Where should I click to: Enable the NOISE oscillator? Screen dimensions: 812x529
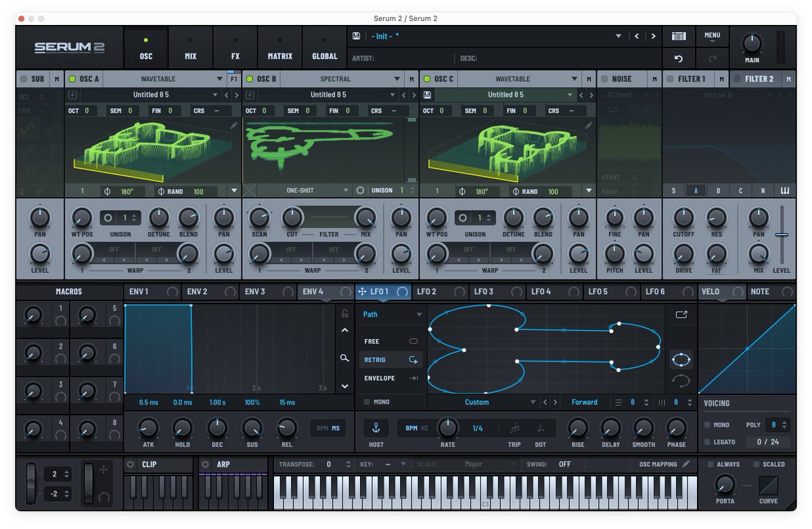coord(604,79)
